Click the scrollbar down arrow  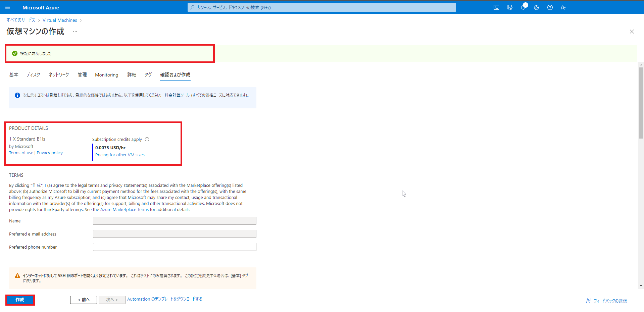point(641,286)
